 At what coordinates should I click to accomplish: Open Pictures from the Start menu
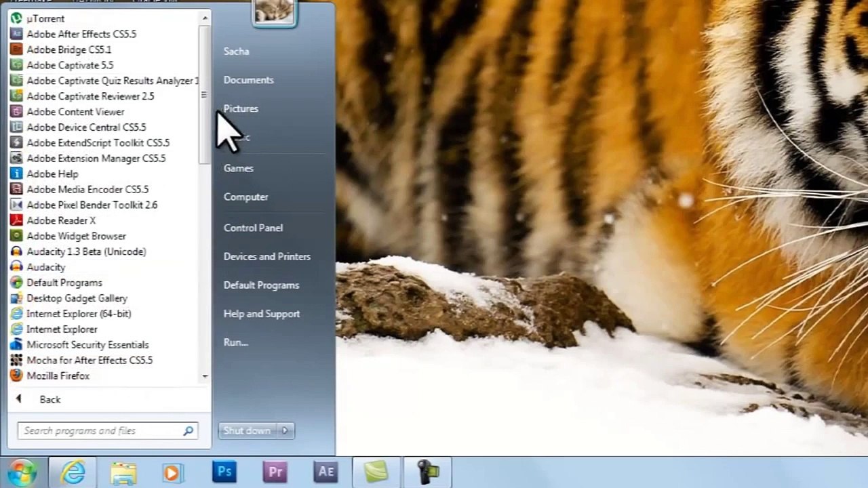coord(241,108)
